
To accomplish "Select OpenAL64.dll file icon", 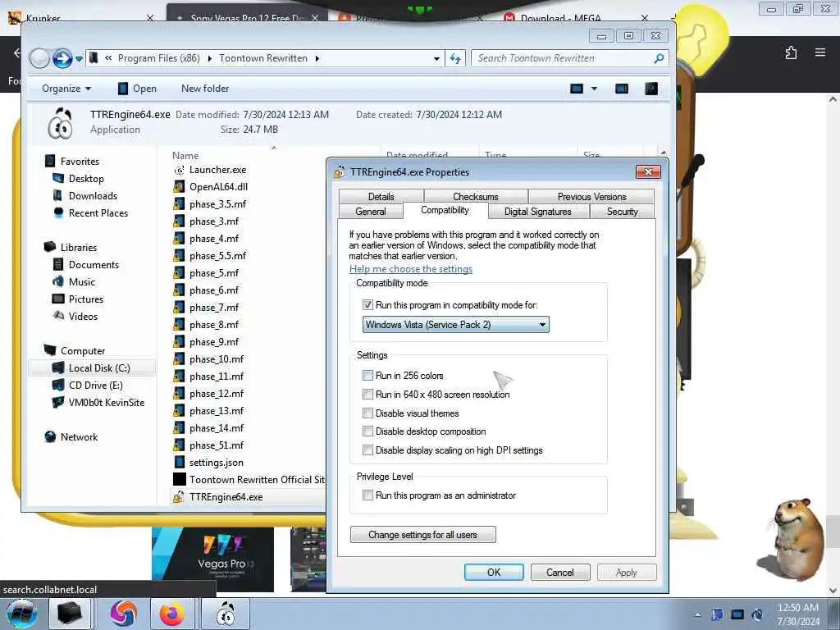I will point(179,187).
